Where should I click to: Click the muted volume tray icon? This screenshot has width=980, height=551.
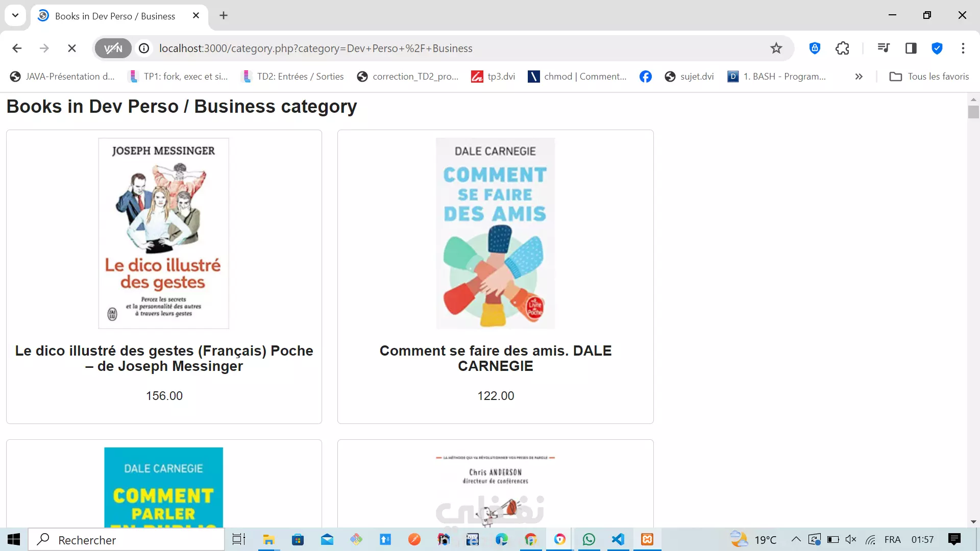pos(851,539)
